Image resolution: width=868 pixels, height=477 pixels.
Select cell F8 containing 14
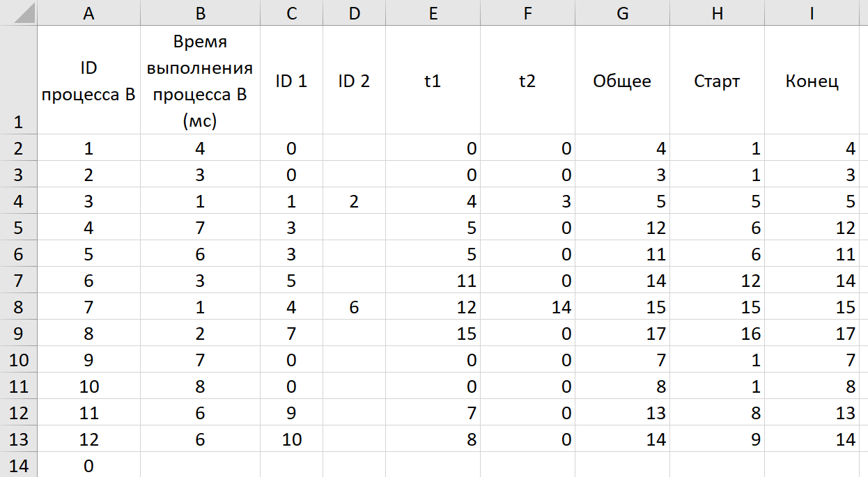coord(527,307)
